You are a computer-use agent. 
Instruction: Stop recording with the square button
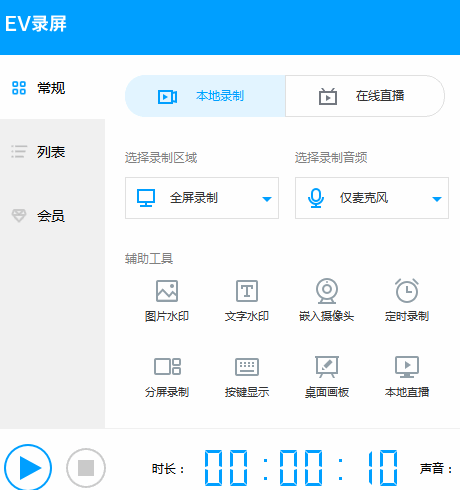(86, 468)
